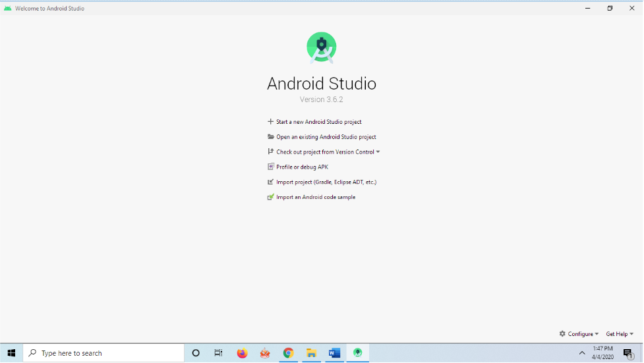Click the Windows search box in taskbar

point(104,353)
